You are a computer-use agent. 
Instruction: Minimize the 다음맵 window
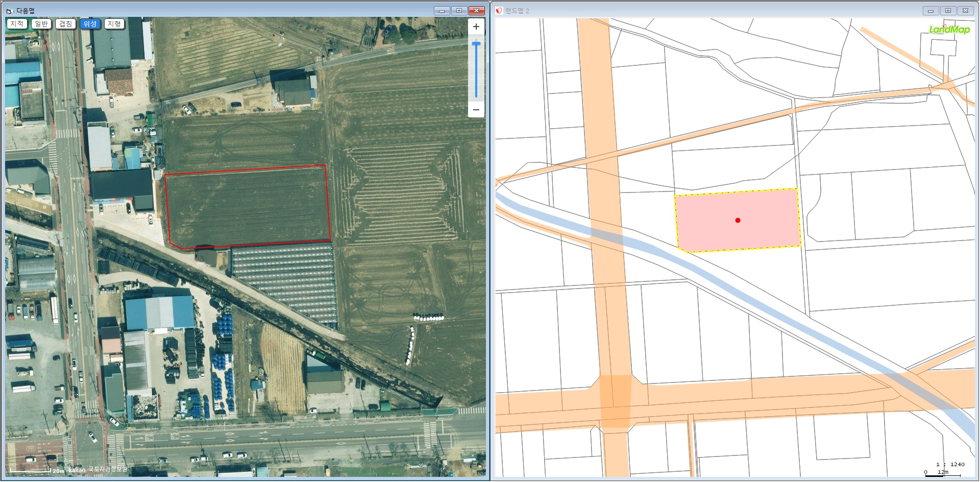[x=442, y=11]
